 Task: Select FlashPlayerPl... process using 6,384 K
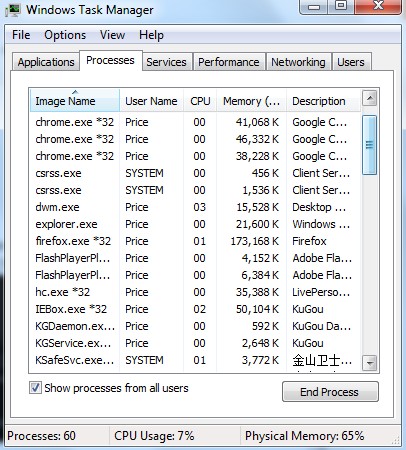coord(195,275)
